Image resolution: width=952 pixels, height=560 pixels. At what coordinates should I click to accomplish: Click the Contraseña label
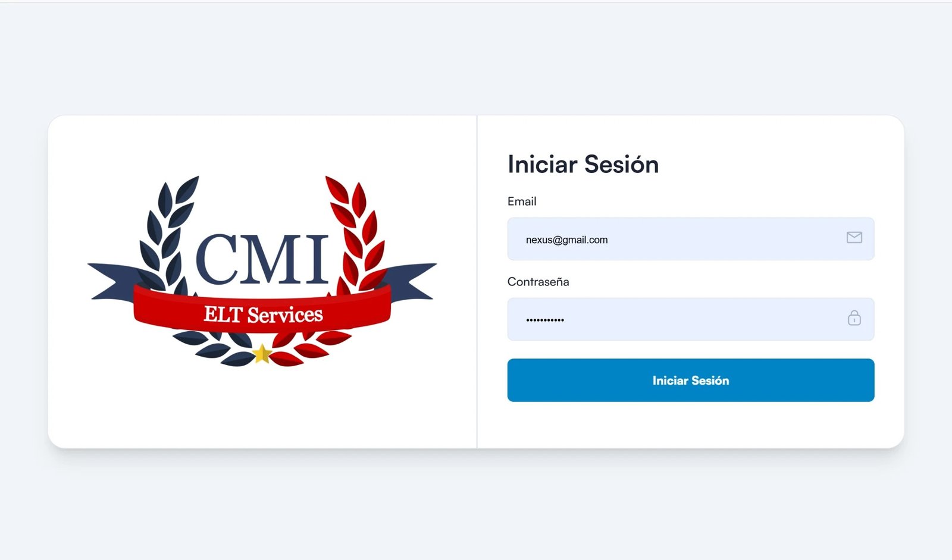[538, 282]
